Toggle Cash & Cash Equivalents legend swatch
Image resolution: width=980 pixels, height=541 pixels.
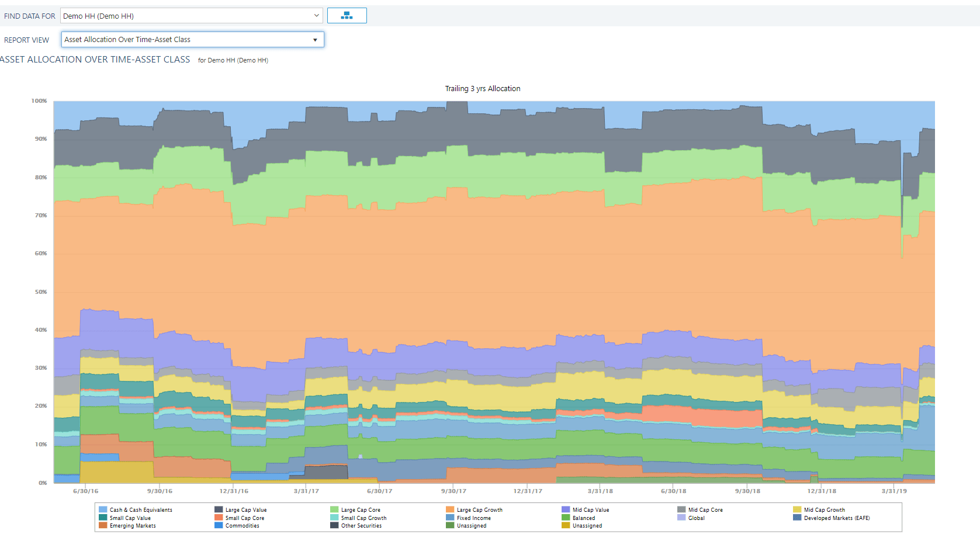click(103, 509)
